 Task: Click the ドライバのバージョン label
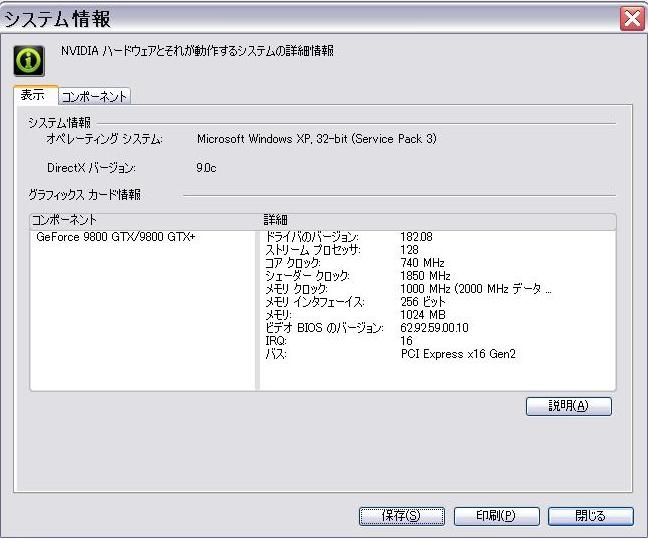tap(312, 237)
